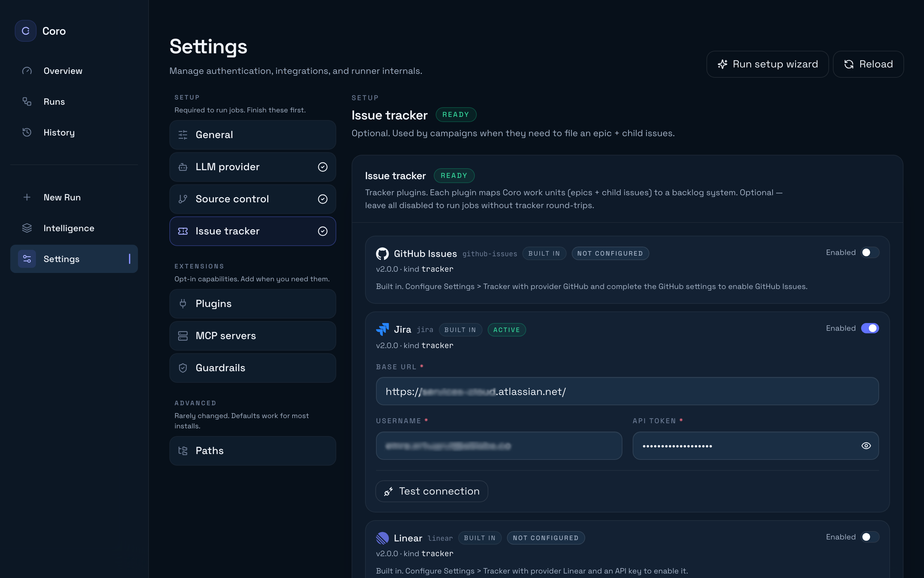The width and height of the screenshot is (924, 578).
Task: Enable the Linear toggle
Action: 870,537
